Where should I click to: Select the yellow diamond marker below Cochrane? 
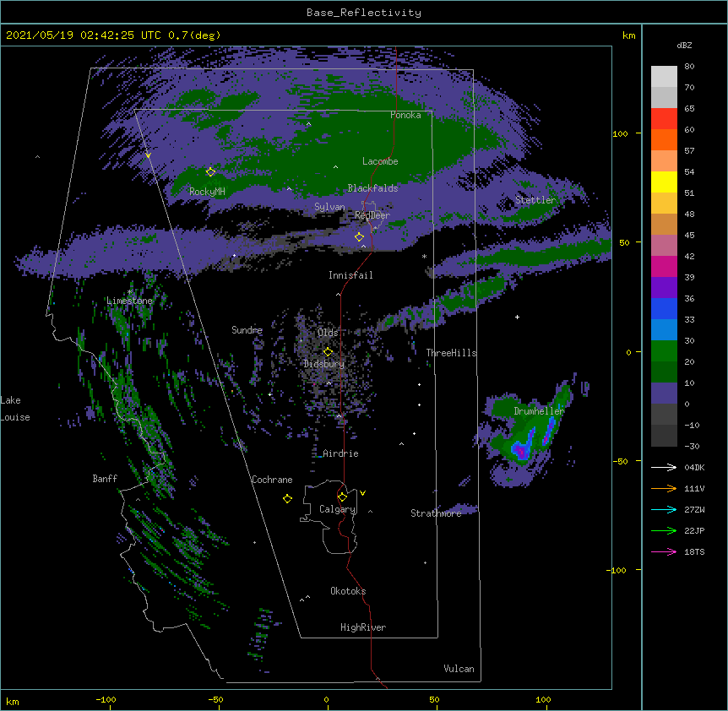[287, 498]
